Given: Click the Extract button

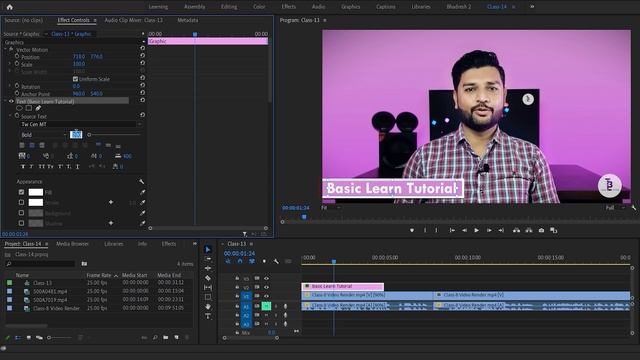Looking at the screenshot, I should (x=529, y=230).
